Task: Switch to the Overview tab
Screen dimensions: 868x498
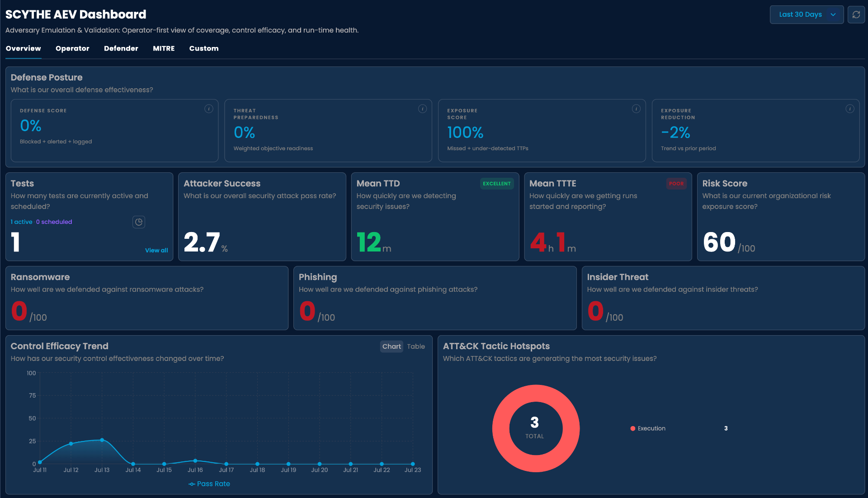Action: point(24,48)
